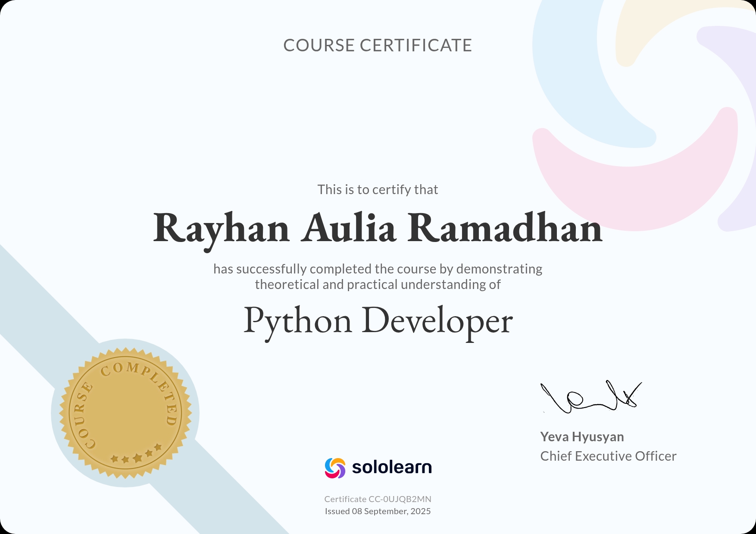Click Yeva Hyusyan's signature
Viewport: 756px width, 534px height.
point(590,397)
